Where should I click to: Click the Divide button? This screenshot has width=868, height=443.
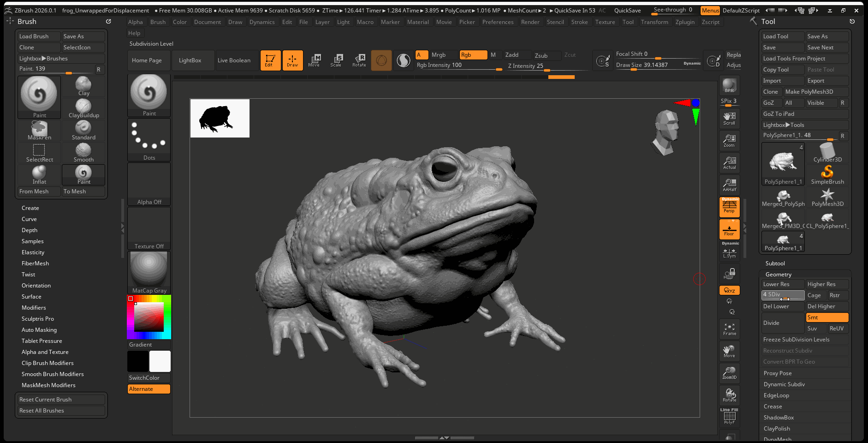tap(783, 323)
